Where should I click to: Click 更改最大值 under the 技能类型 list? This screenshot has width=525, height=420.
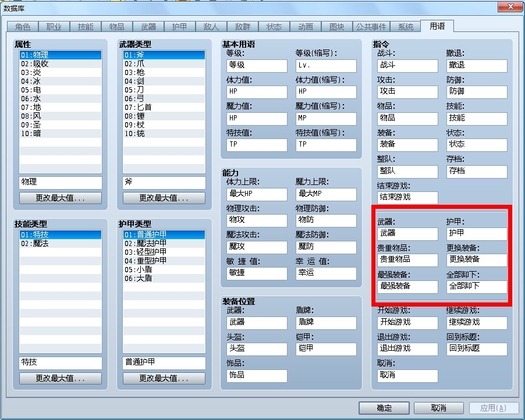pyautogui.click(x=61, y=378)
